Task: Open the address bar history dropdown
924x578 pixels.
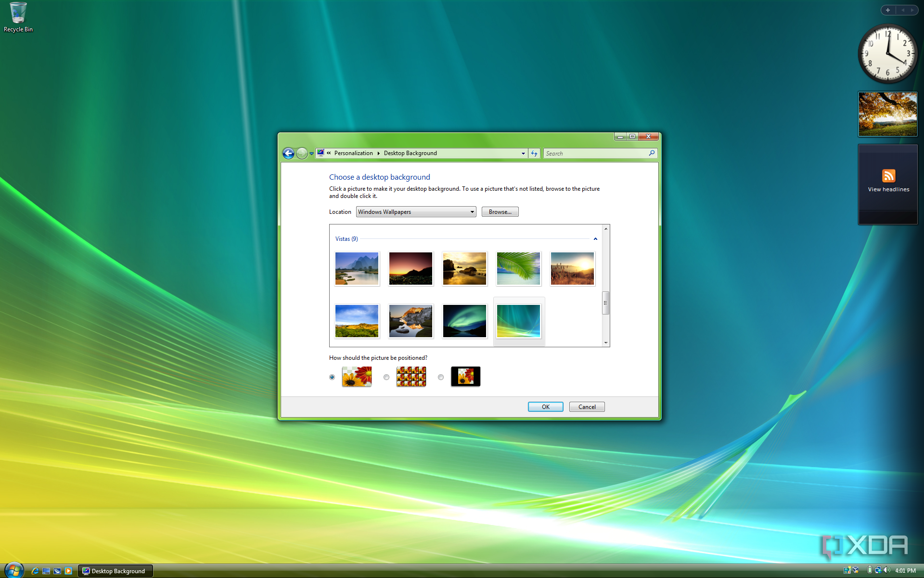Action: [x=523, y=153]
